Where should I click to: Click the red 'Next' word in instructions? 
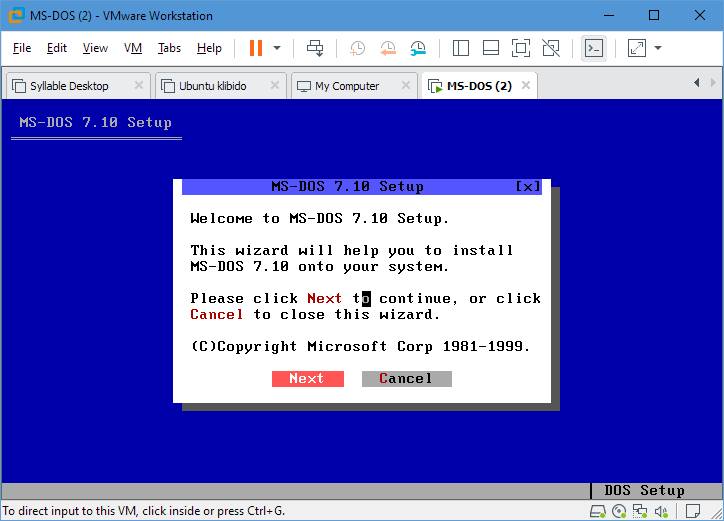coord(325,298)
